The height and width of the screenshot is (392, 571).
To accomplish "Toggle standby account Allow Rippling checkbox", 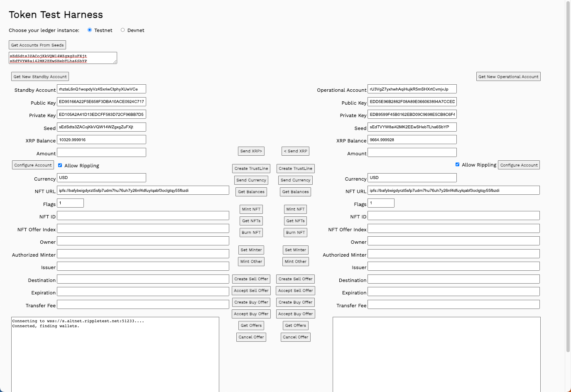I will pyautogui.click(x=60, y=165).
